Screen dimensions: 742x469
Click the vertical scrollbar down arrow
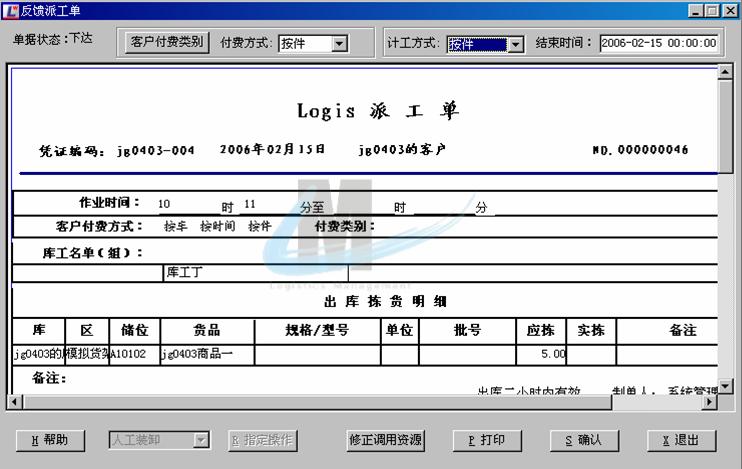pyautogui.click(x=725, y=388)
